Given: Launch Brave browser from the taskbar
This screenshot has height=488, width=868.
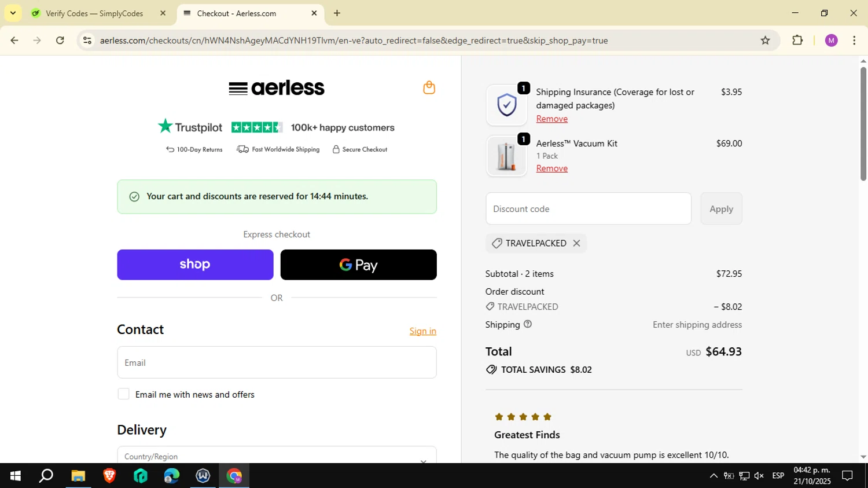Looking at the screenshot, I should 109,476.
